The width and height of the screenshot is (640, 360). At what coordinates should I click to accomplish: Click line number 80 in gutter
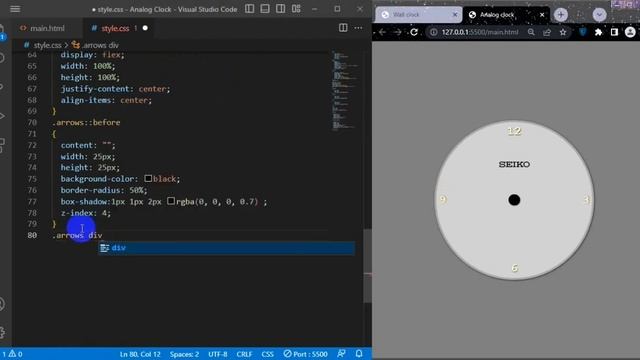[x=32, y=235]
